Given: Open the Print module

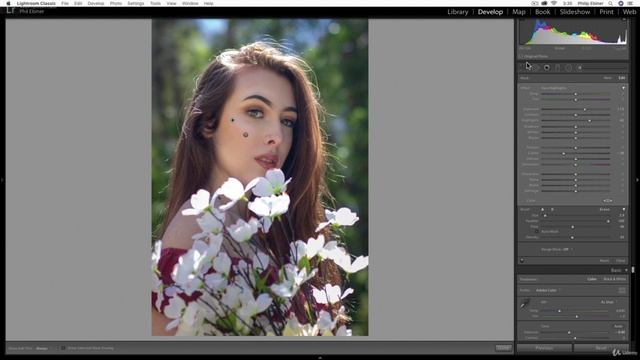Looking at the screenshot, I should point(606,12).
